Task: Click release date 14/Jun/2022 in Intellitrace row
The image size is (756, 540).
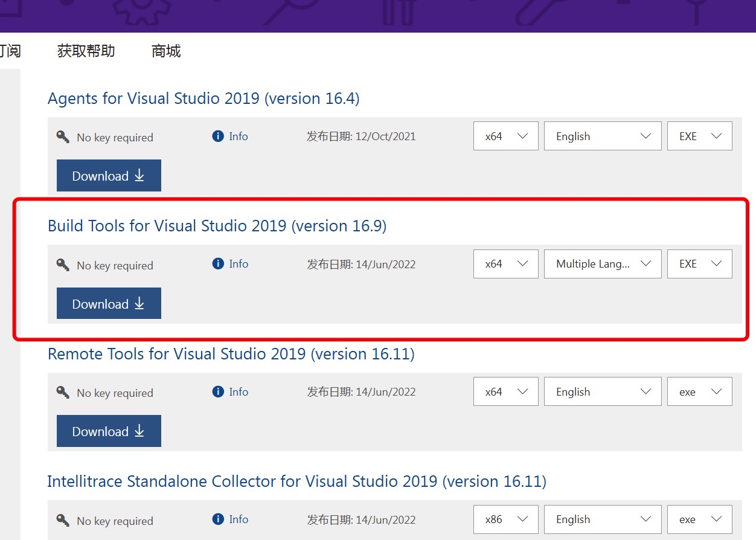Action: click(386, 519)
